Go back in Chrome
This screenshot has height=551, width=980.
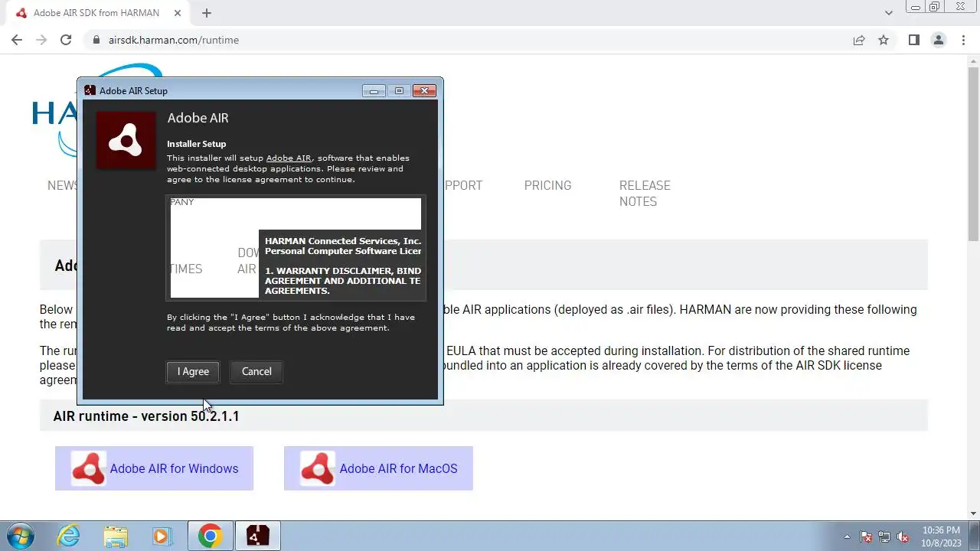point(17,40)
